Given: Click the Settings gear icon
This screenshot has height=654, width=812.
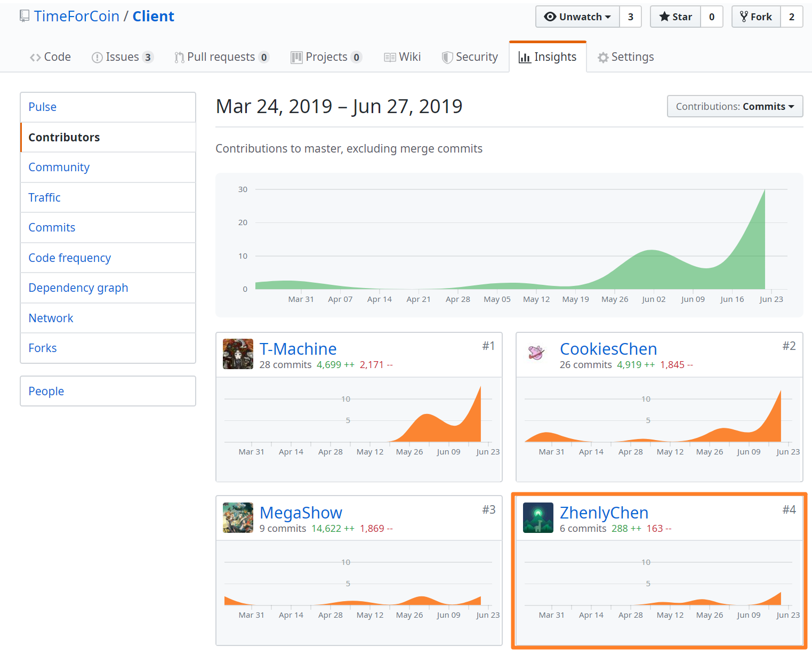Looking at the screenshot, I should 603,58.
